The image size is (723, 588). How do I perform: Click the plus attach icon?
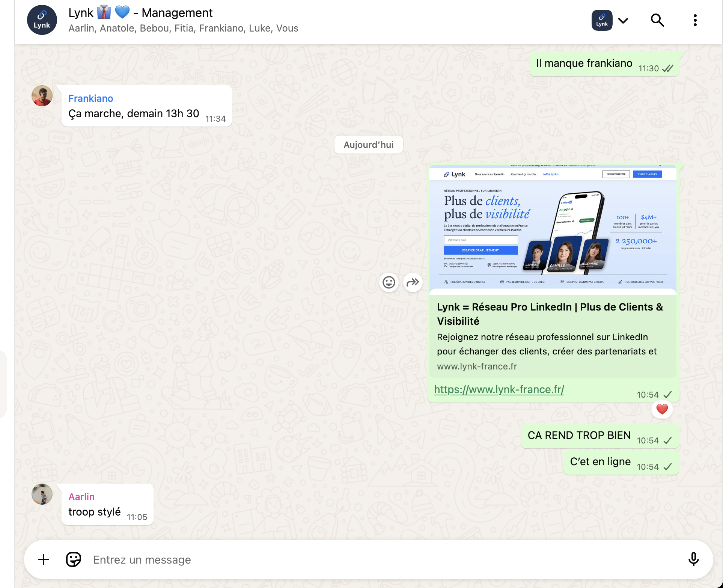[44, 559]
